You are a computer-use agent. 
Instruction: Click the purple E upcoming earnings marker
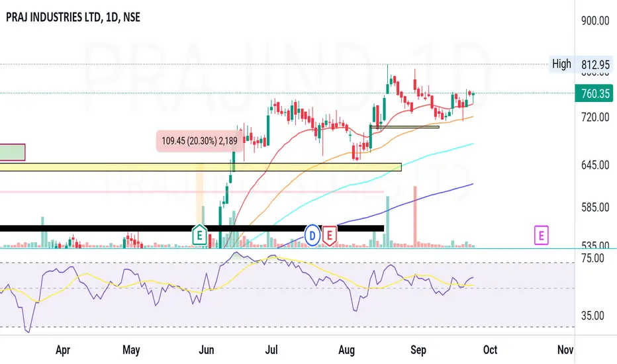click(x=541, y=236)
